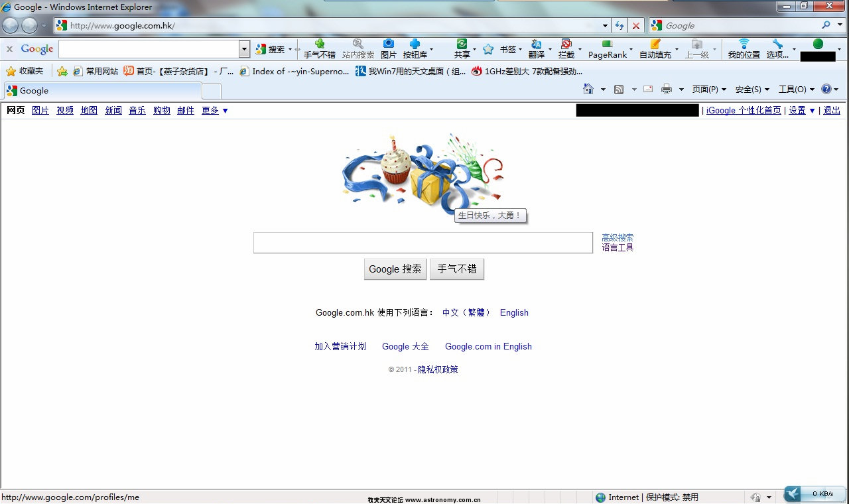Image resolution: width=849 pixels, height=504 pixels.
Task: Click the Google 搜索 button
Action: [395, 269]
